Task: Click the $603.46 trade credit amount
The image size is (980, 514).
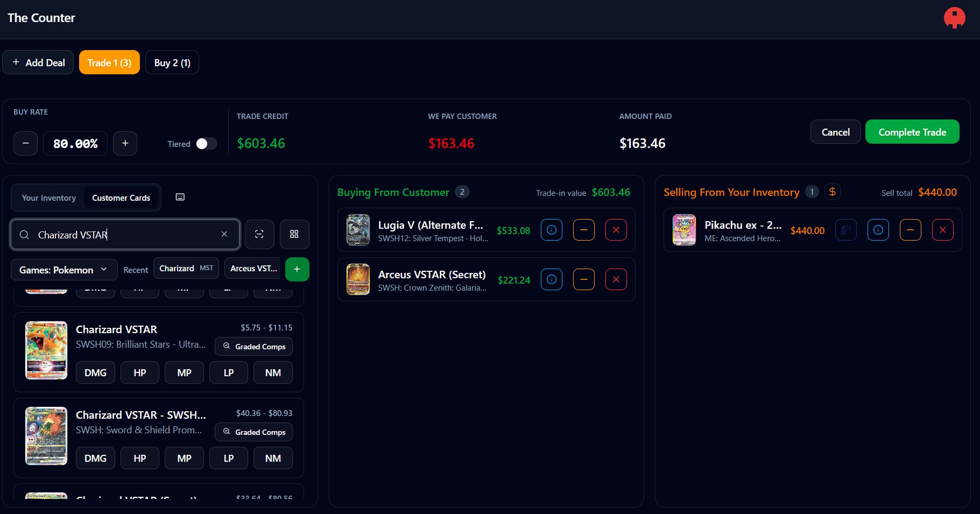Action: click(261, 144)
